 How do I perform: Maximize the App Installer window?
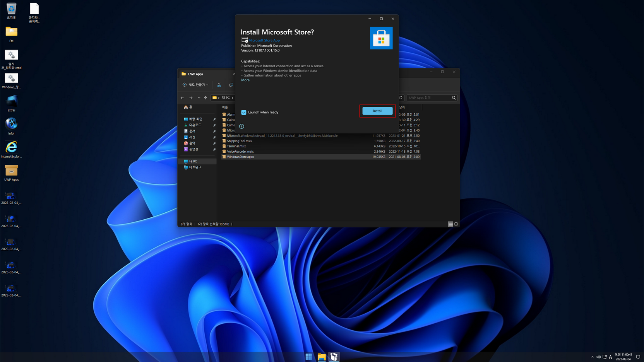[x=381, y=19]
